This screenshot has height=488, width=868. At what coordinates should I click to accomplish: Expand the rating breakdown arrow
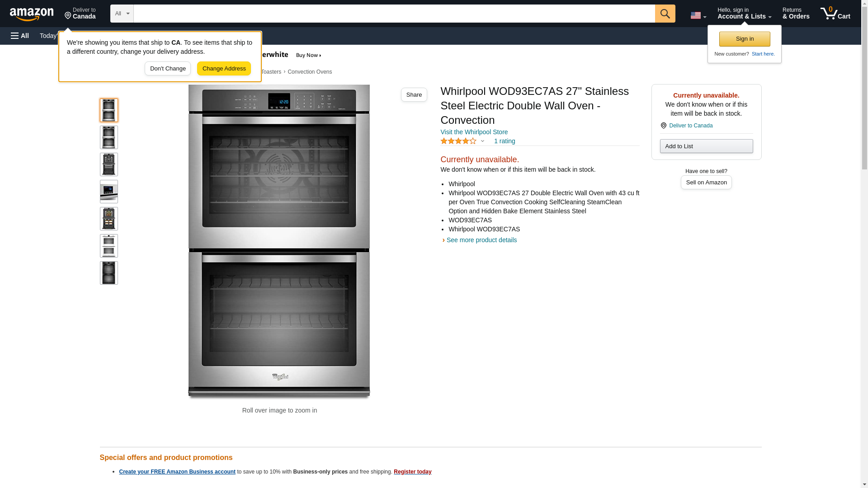pos(482,141)
